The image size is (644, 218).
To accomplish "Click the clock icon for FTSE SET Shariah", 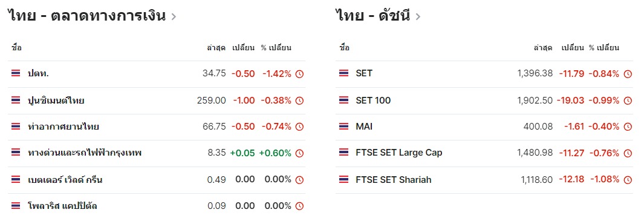I will (628, 180).
